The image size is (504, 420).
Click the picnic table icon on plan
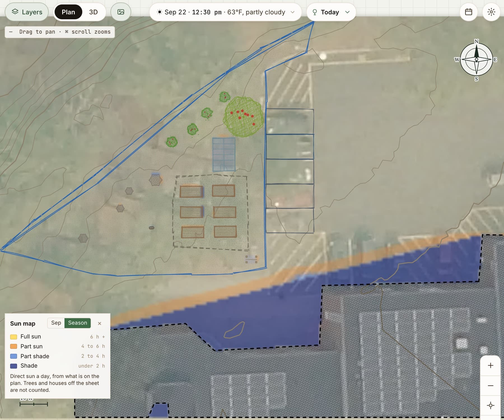click(251, 259)
